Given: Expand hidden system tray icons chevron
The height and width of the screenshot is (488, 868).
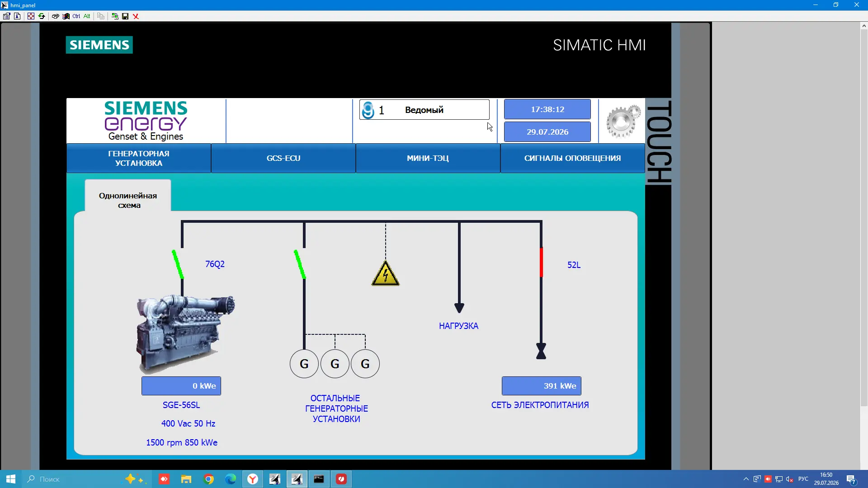Looking at the screenshot, I should 746,479.
